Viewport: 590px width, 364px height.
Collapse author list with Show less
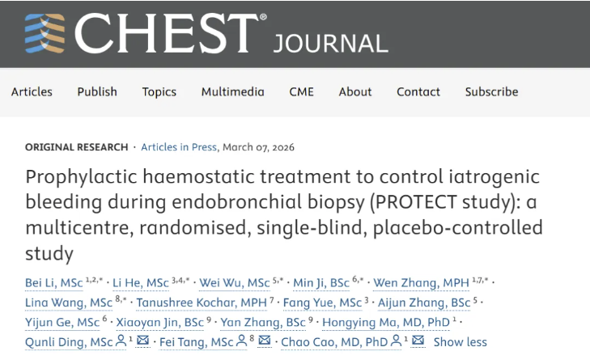point(460,342)
